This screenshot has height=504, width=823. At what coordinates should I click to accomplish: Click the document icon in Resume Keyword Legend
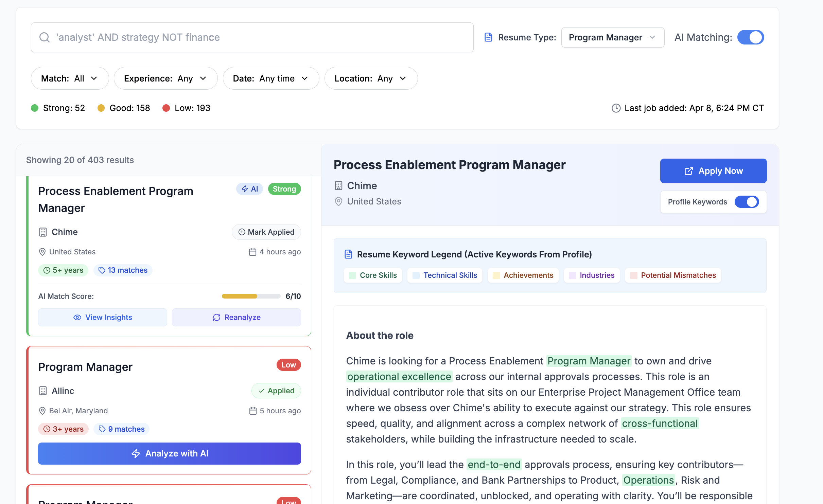348,254
